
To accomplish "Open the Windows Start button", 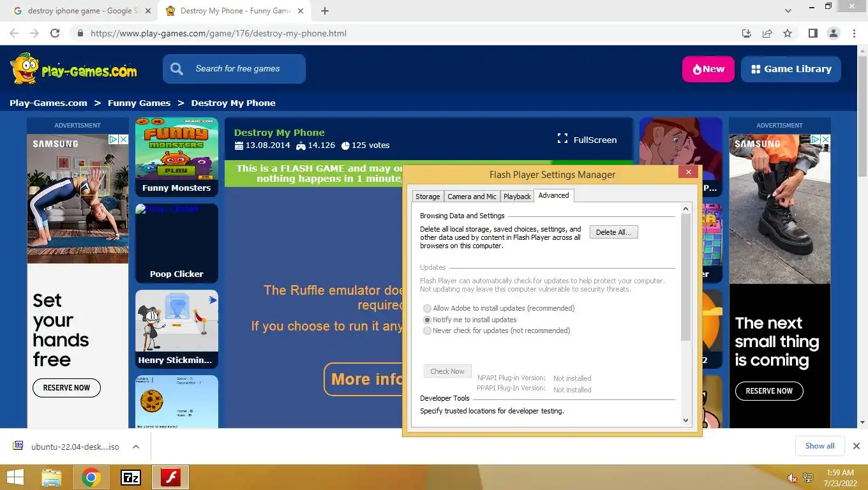I will click(x=15, y=477).
